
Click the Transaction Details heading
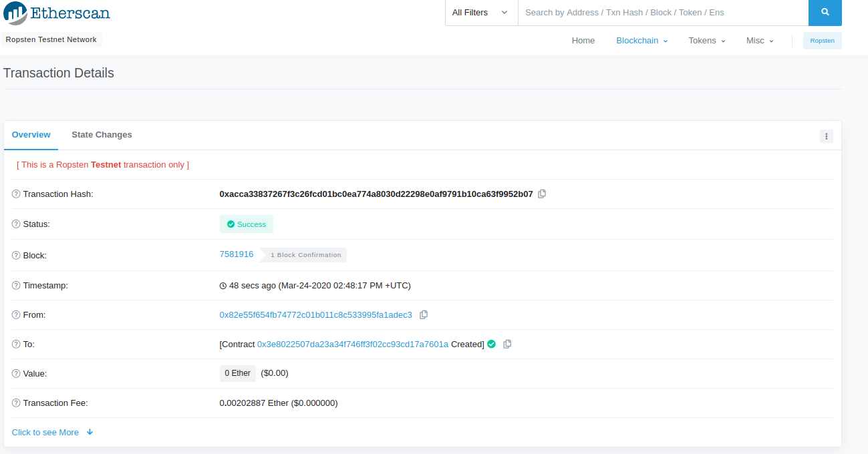coord(59,73)
